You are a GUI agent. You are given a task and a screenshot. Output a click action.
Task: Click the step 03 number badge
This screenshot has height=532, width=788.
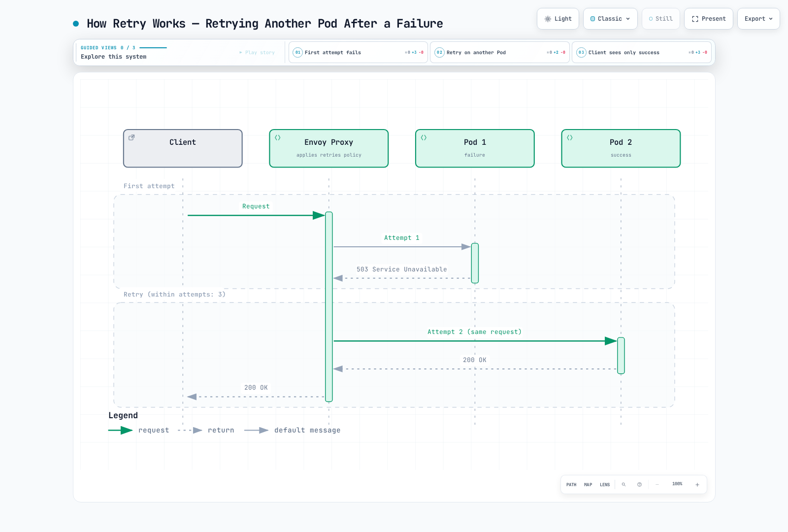(581, 52)
